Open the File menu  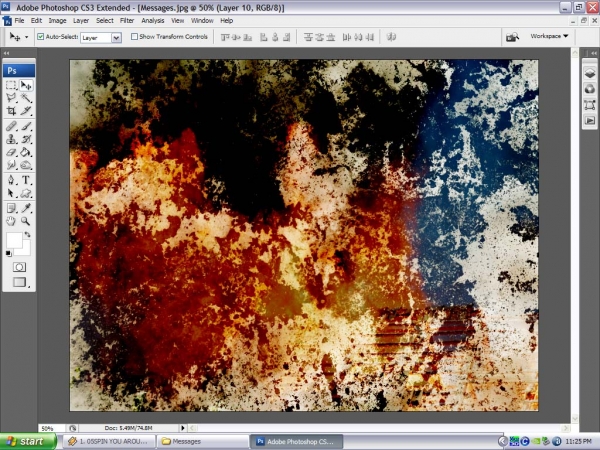19,21
